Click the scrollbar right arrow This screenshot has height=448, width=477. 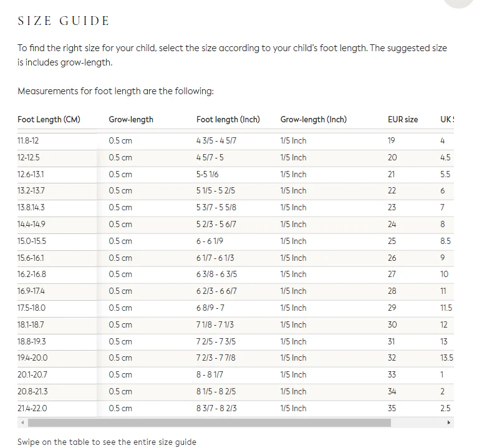pos(449,422)
